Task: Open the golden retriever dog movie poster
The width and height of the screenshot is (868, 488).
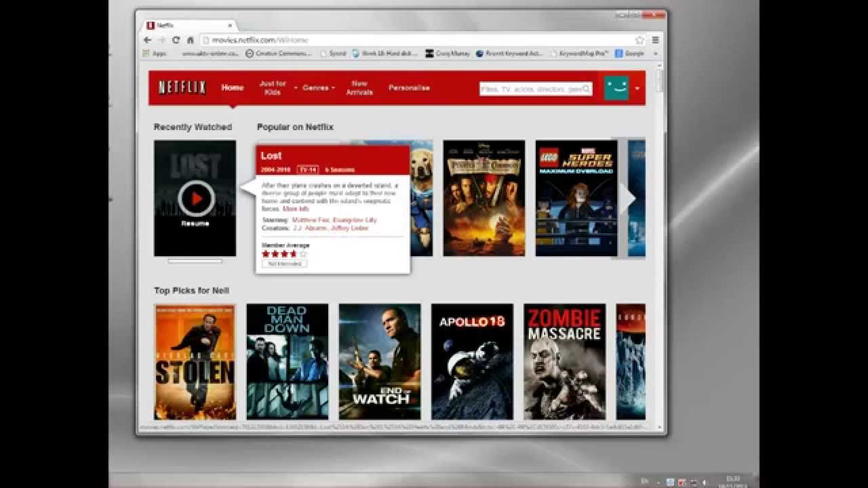Action: pyautogui.click(x=421, y=198)
